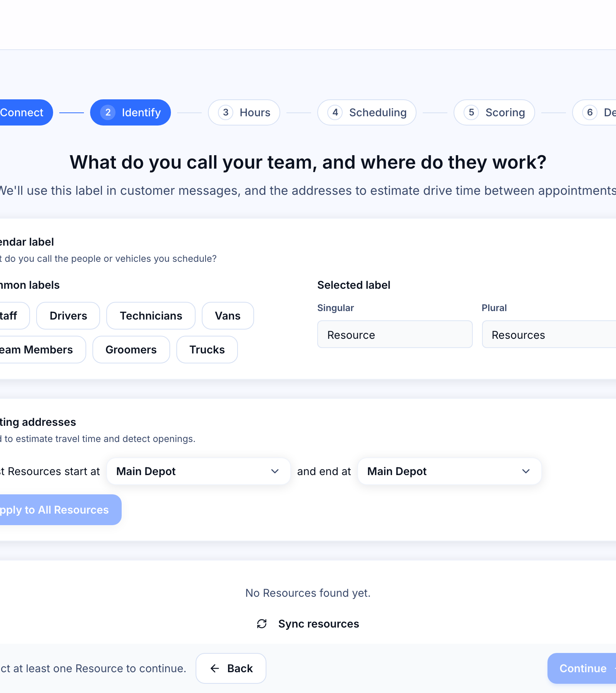This screenshot has width=616, height=693.
Task: Open the start address Main Depot dropdown
Action: (199, 471)
